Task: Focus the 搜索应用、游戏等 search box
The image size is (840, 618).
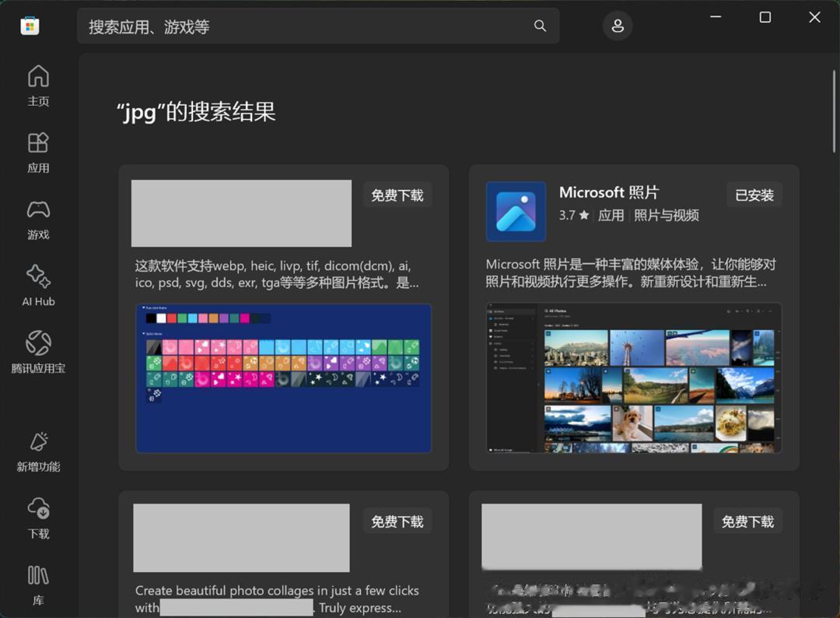Action: (303, 26)
